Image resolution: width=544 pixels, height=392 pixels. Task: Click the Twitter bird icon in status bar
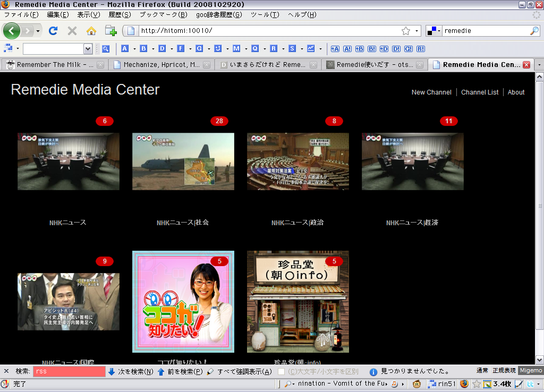(531, 384)
